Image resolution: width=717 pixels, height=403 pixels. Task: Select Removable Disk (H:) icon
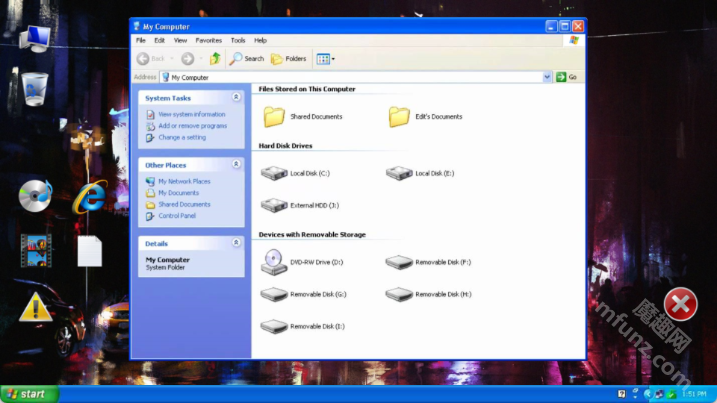(x=399, y=294)
